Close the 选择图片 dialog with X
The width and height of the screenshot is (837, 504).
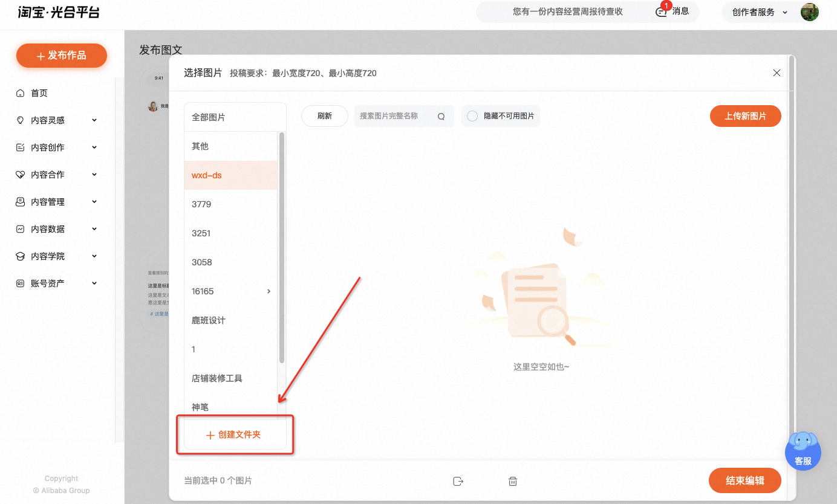(777, 73)
